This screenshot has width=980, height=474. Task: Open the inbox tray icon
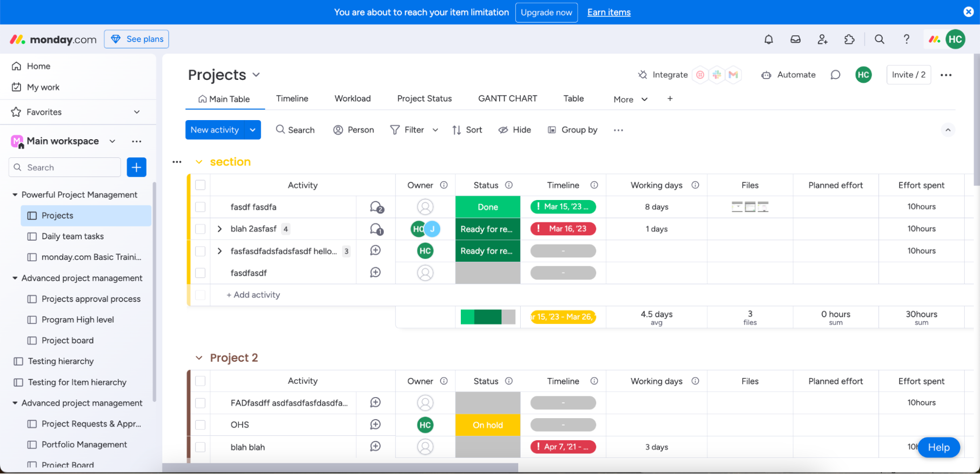click(x=795, y=39)
